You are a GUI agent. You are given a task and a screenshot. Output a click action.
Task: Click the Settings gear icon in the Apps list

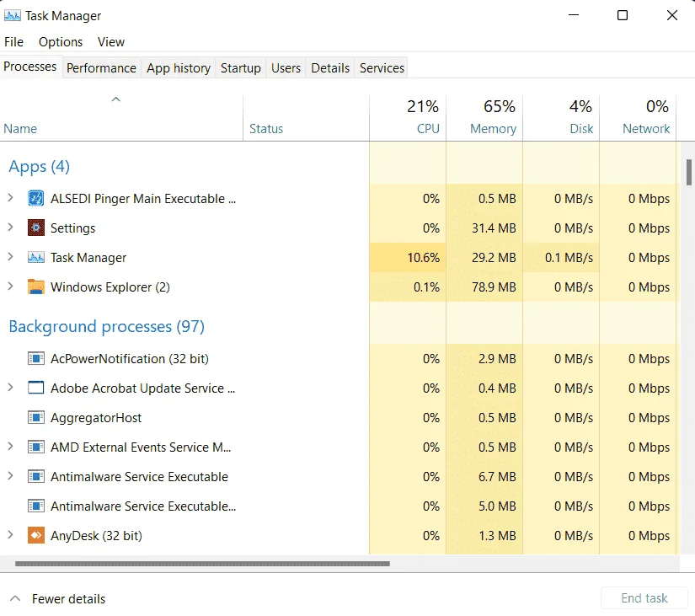36,228
